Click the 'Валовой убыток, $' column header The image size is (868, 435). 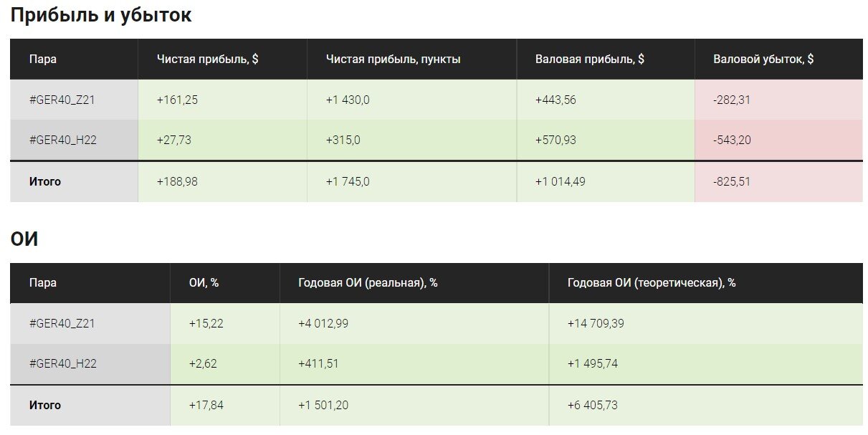click(x=763, y=59)
